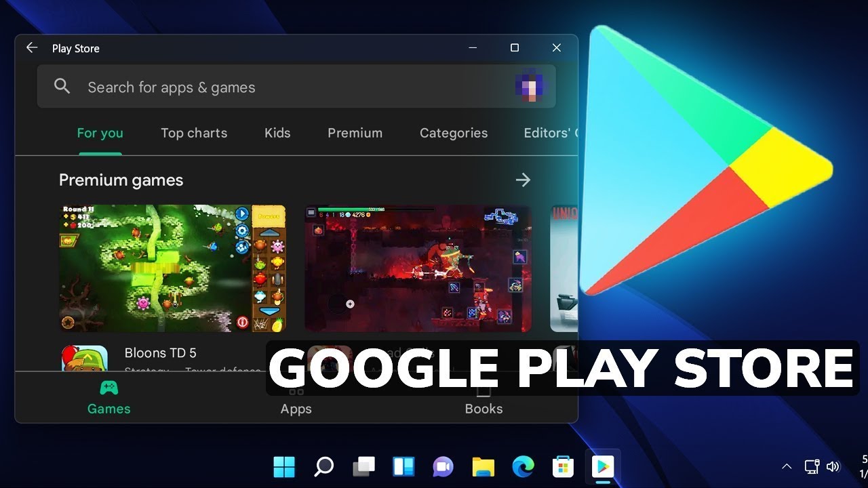Open Windows Search from the taskbar
This screenshot has width=868, height=488.
[324, 466]
